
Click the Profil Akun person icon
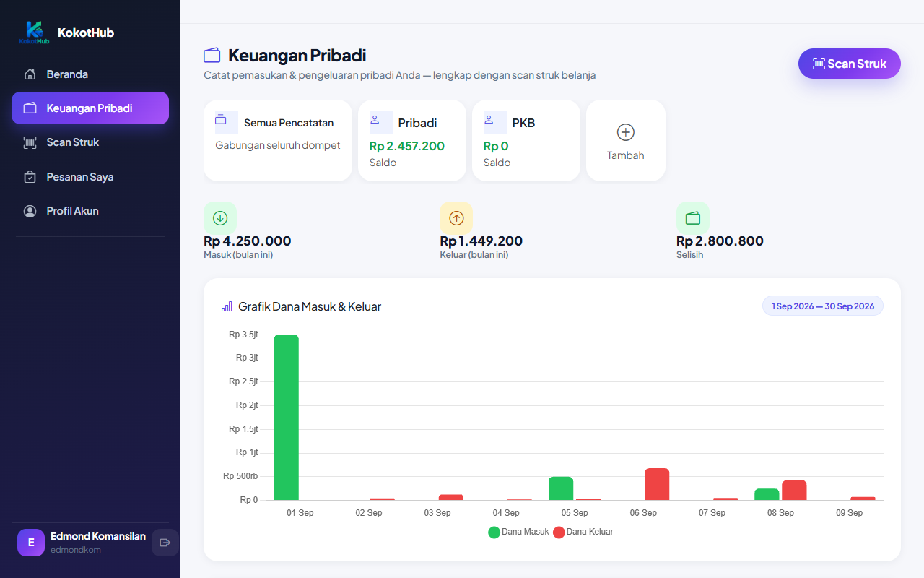30,211
